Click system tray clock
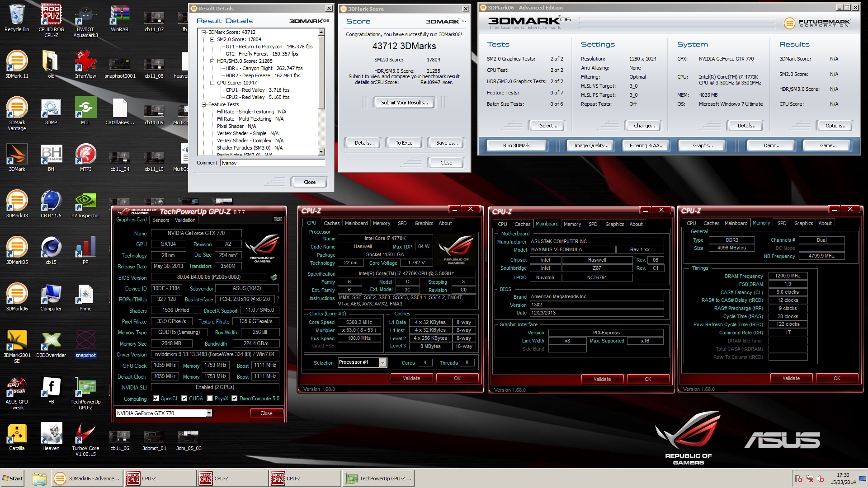Viewport: 868px width, 488px height. click(x=843, y=479)
